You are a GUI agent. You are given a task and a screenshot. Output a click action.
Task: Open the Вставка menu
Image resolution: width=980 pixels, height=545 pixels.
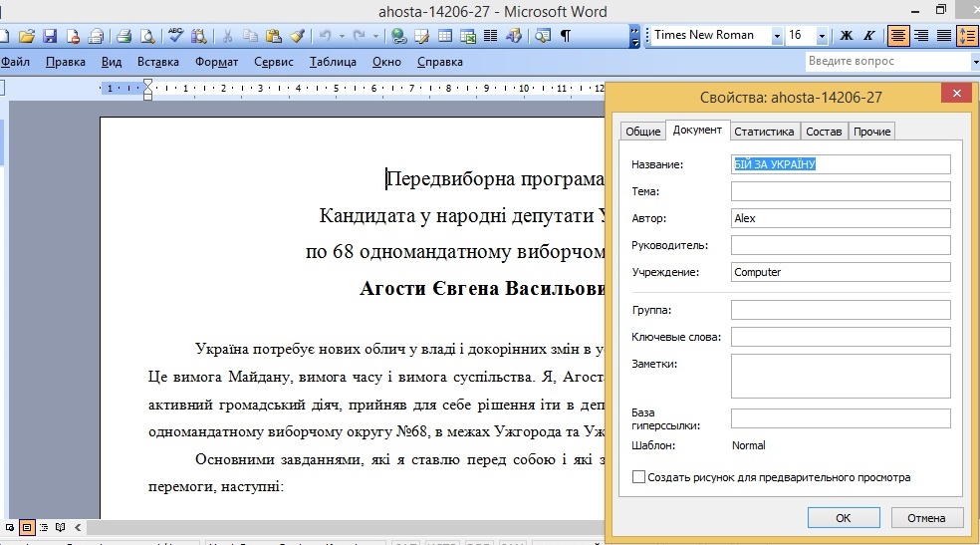(158, 61)
